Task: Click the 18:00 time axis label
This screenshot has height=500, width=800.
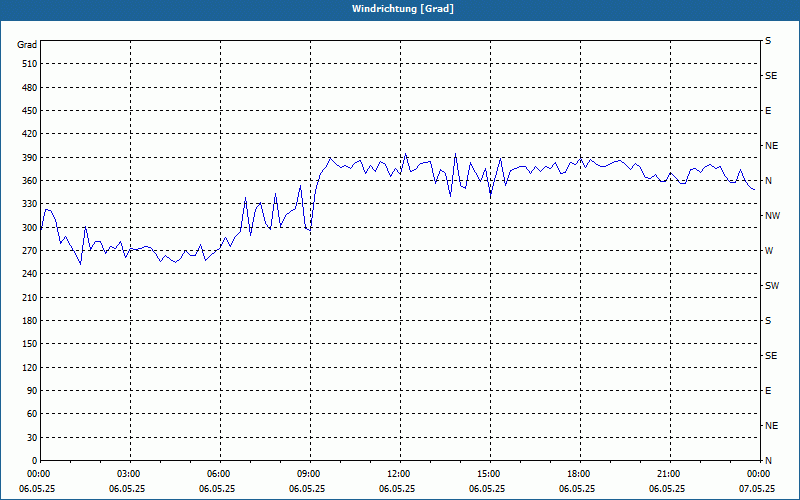Action: pyautogui.click(x=580, y=474)
